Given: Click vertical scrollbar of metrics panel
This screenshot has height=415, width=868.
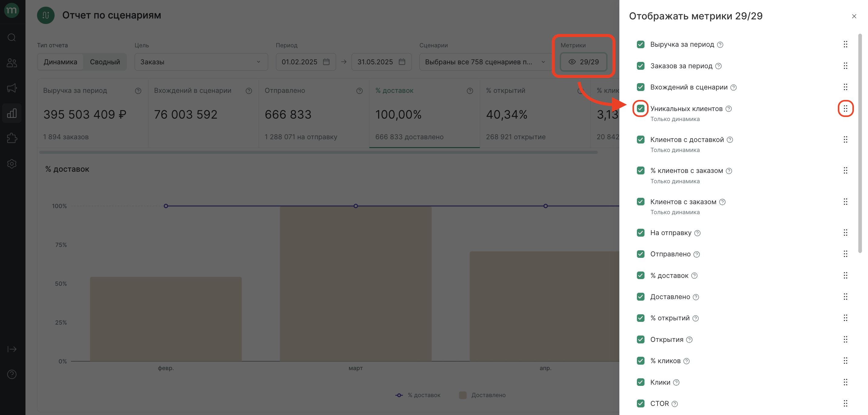Looking at the screenshot, I should click(x=860, y=143).
